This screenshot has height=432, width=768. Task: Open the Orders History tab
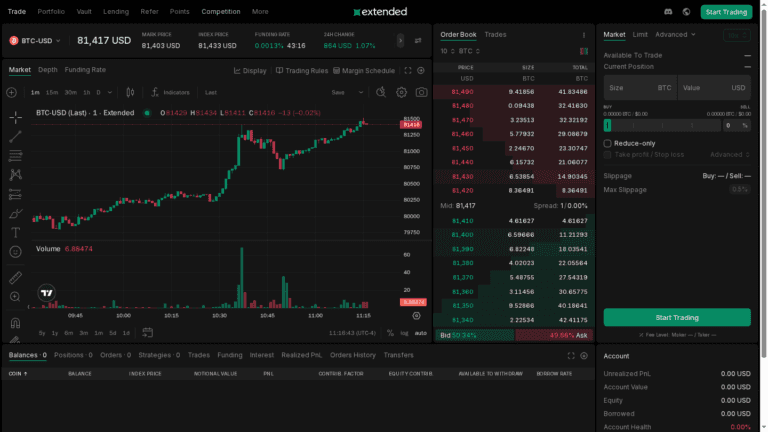pos(353,355)
